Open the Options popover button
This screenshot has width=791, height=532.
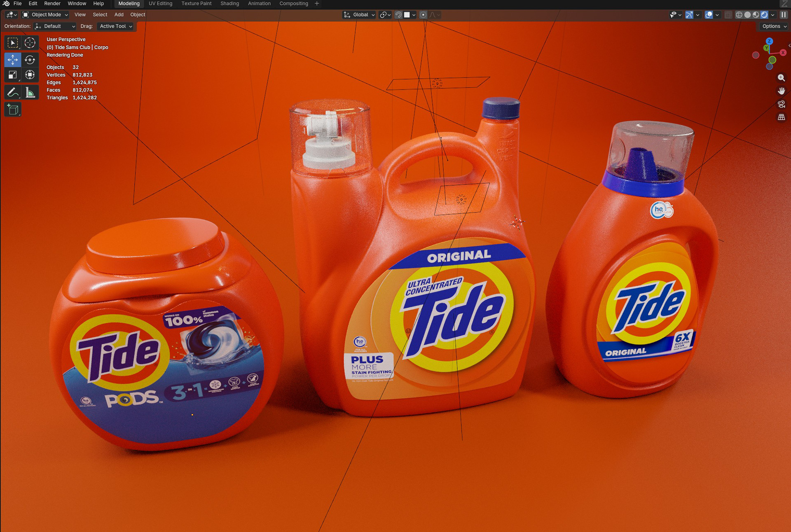774,26
